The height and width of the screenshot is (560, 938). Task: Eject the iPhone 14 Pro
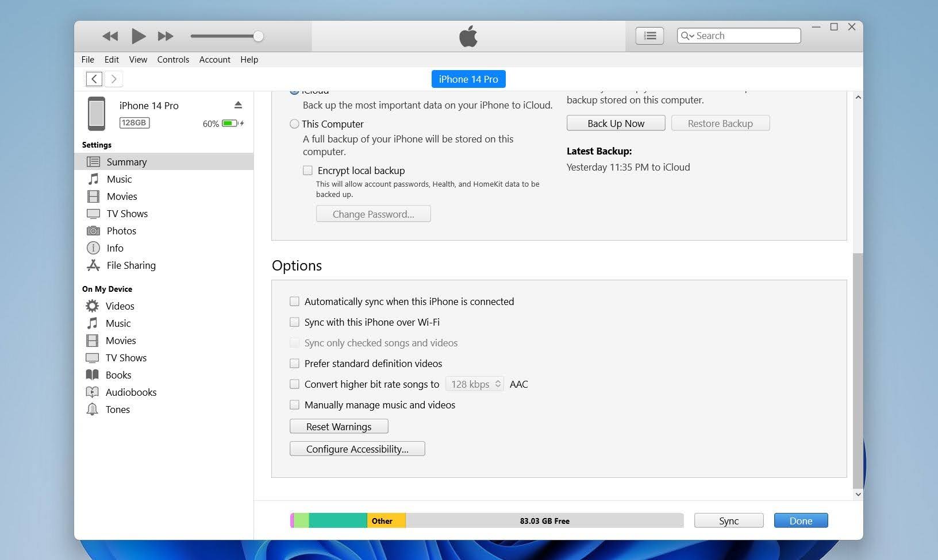coord(238,105)
